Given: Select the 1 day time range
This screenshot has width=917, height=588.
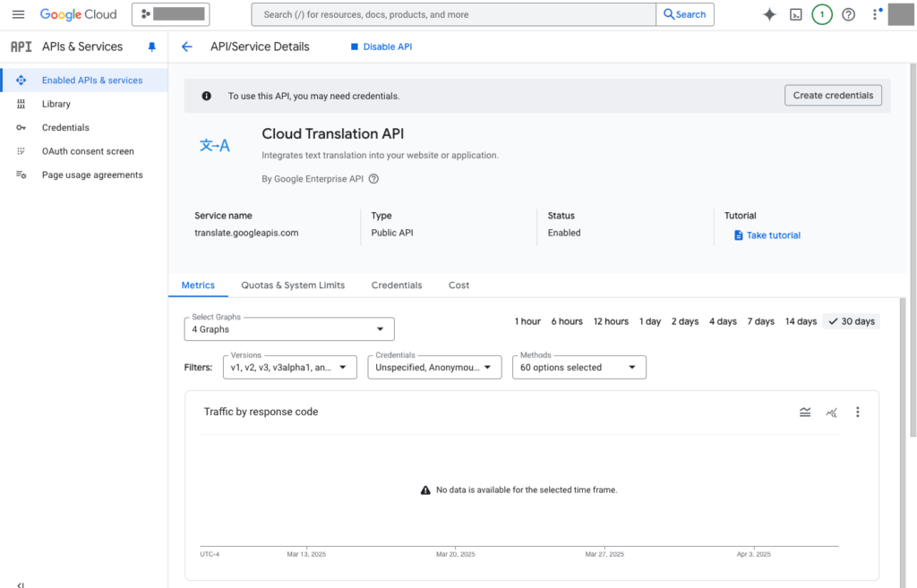Looking at the screenshot, I should (x=650, y=321).
